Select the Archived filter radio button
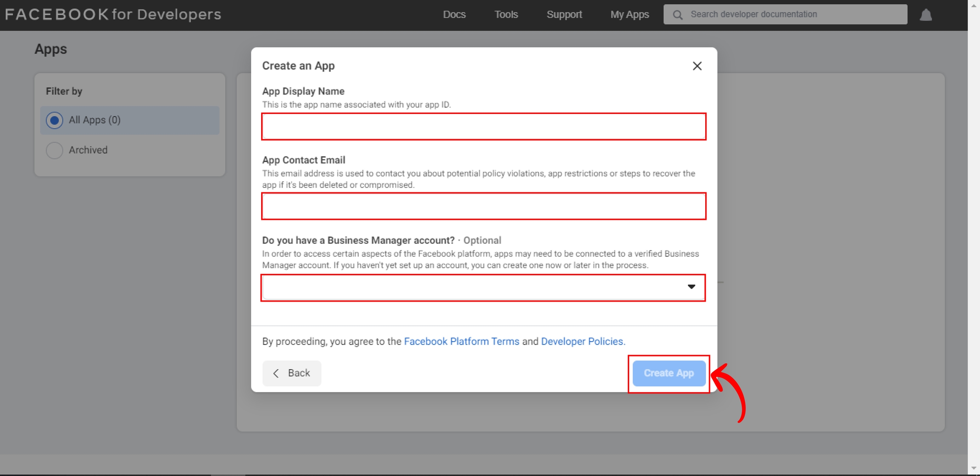This screenshot has width=980, height=476. click(x=54, y=150)
